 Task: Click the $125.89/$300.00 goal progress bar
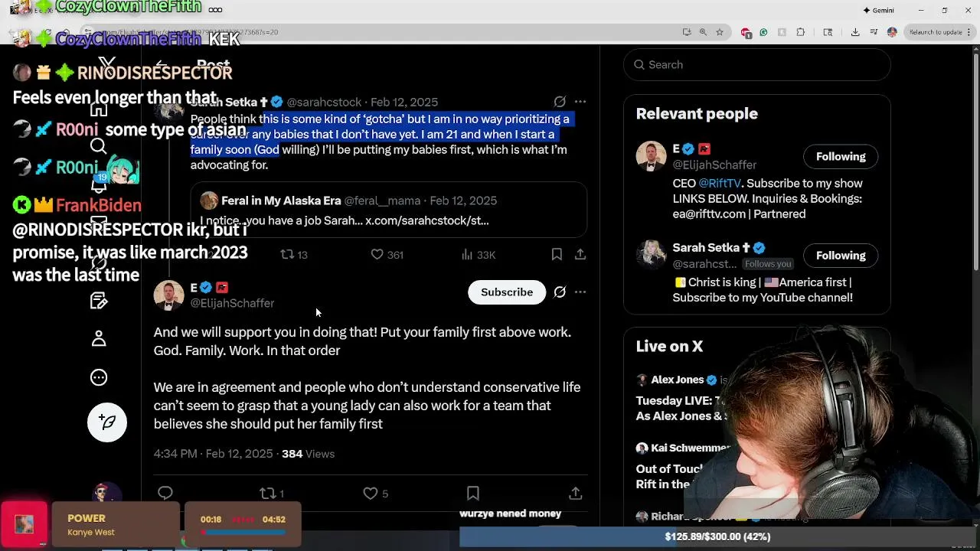(719, 537)
